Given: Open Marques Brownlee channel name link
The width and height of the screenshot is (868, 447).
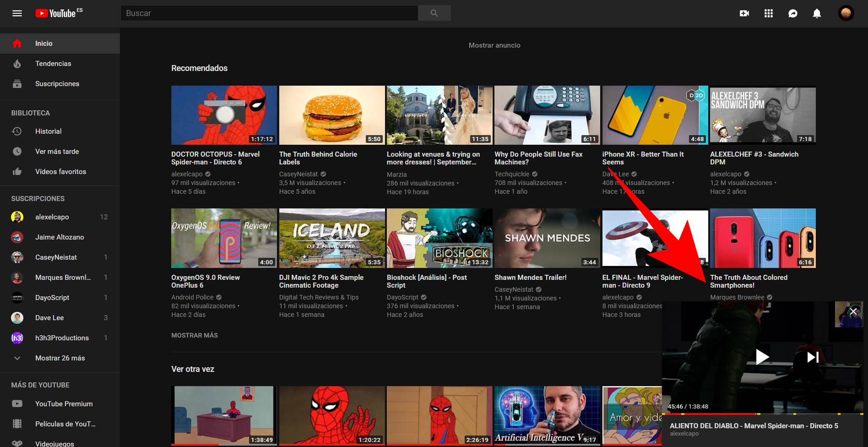Looking at the screenshot, I should click(737, 297).
